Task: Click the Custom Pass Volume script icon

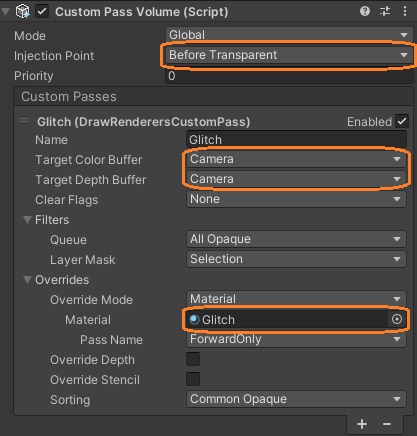Action: tap(23, 11)
